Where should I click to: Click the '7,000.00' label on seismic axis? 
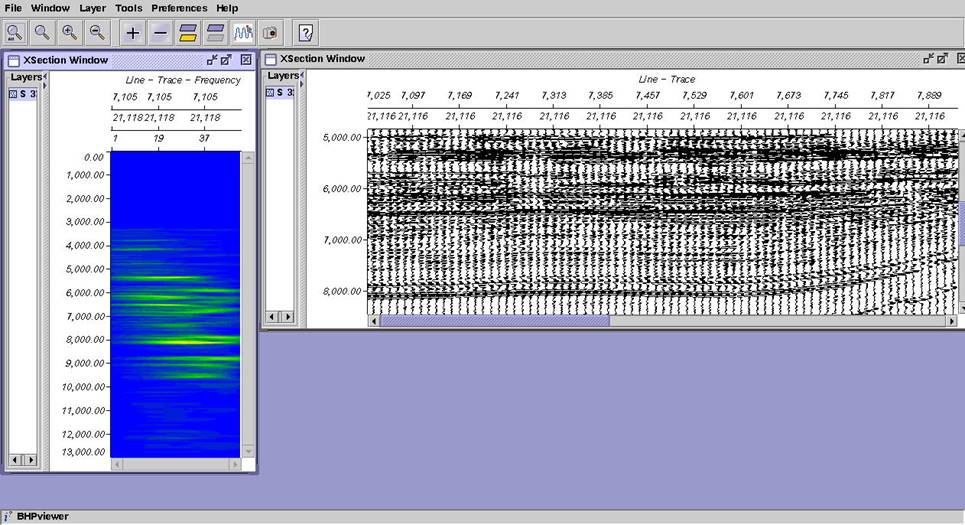click(342, 240)
